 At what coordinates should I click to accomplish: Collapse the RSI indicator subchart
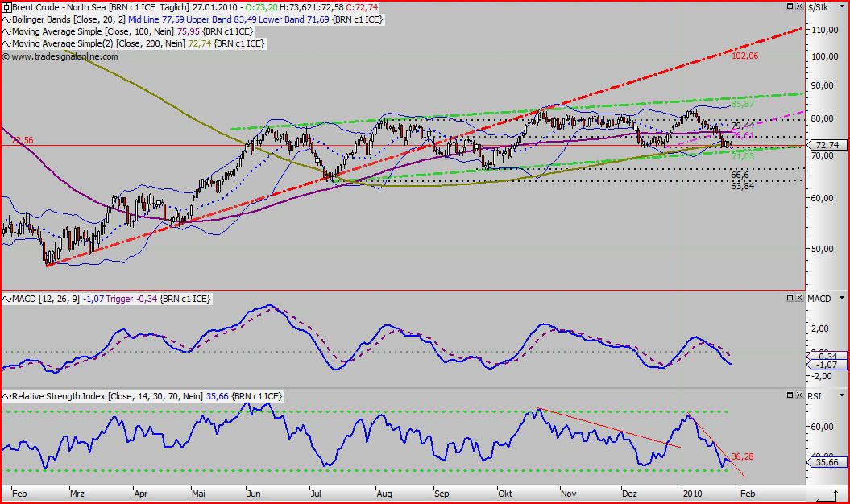click(x=790, y=395)
